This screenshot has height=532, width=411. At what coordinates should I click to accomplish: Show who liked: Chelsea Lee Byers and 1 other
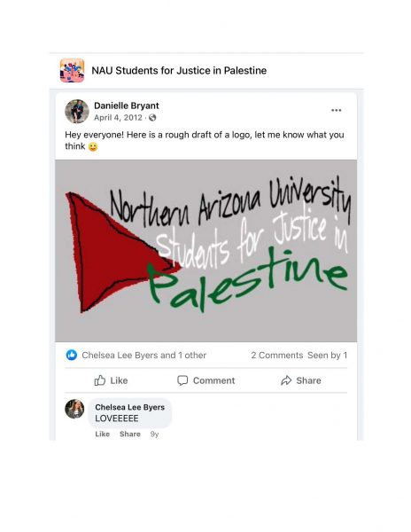pos(144,356)
